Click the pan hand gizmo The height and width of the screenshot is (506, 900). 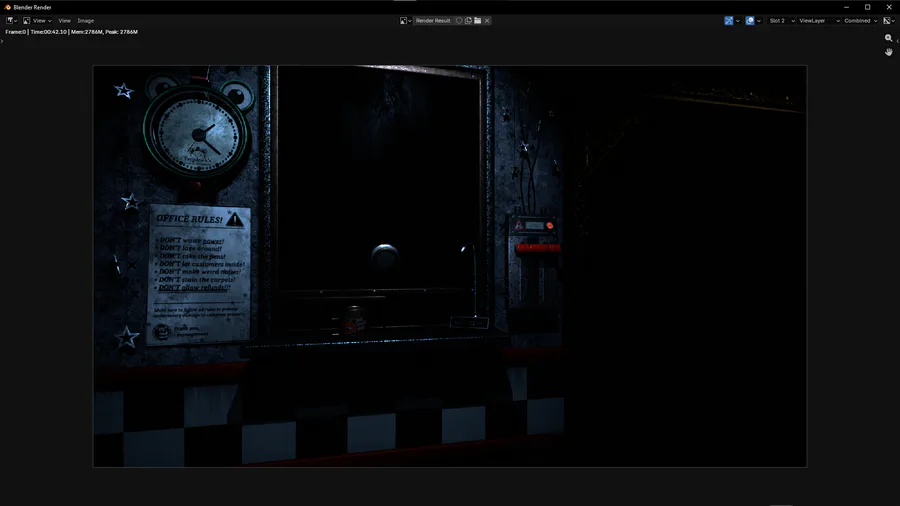pyautogui.click(x=889, y=52)
